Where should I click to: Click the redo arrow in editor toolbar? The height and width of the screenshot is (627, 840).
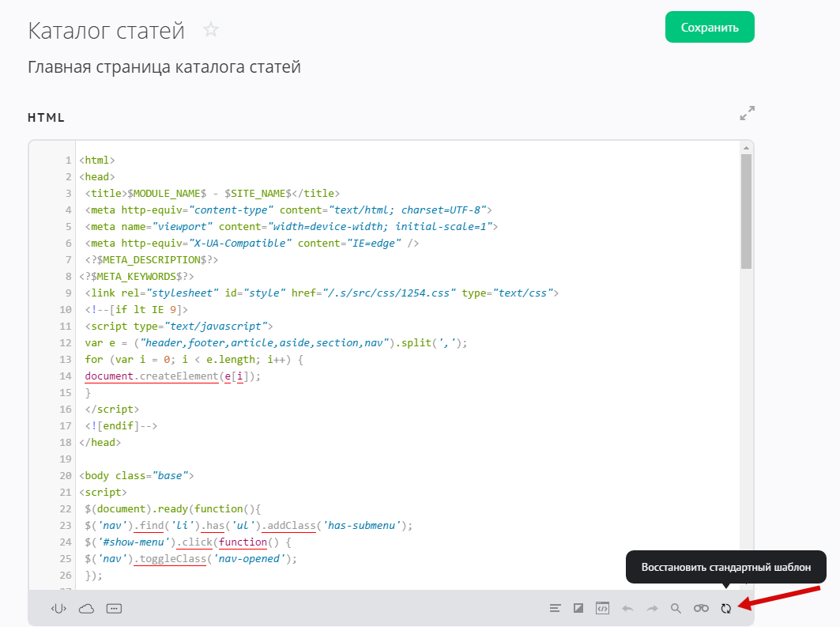(x=652, y=608)
